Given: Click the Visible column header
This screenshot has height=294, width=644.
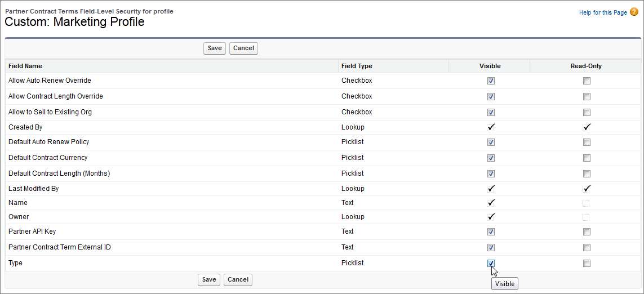Looking at the screenshot, I should point(490,66).
